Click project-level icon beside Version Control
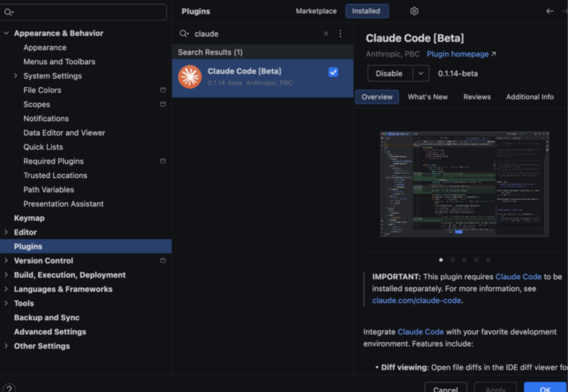The image size is (568, 392). tap(163, 260)
